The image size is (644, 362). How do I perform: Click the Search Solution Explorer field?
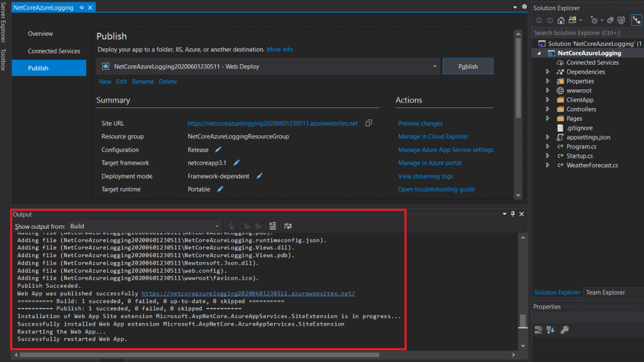(x=585, y=33)
